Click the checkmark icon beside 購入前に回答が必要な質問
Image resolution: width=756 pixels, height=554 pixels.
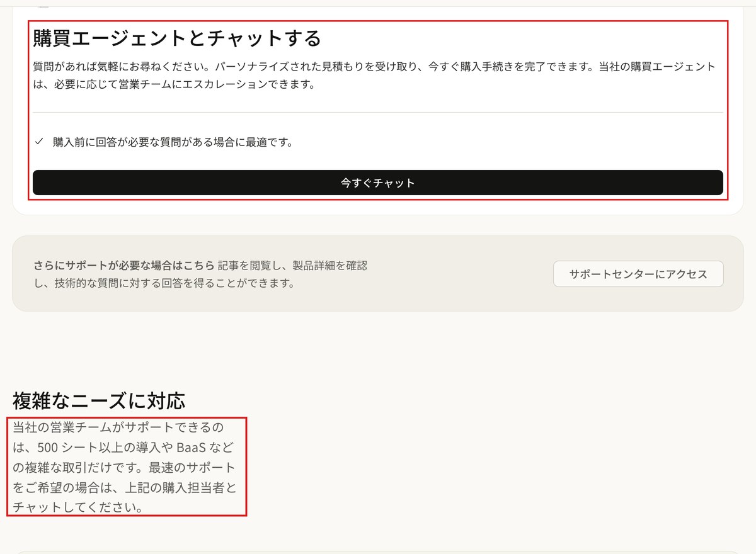pos(39,142)
